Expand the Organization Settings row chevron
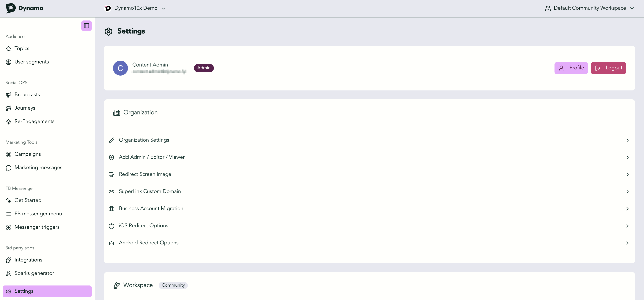 (x=627, y=140)
